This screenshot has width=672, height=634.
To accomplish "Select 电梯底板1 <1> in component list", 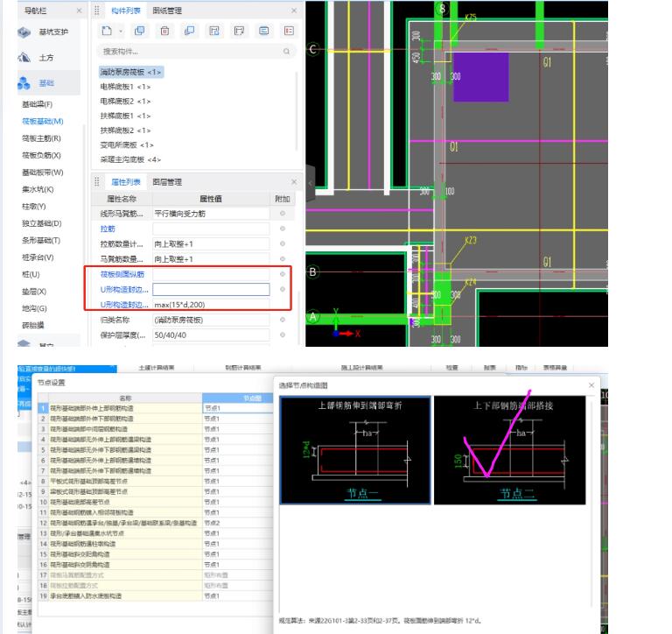I will (125, 87).
